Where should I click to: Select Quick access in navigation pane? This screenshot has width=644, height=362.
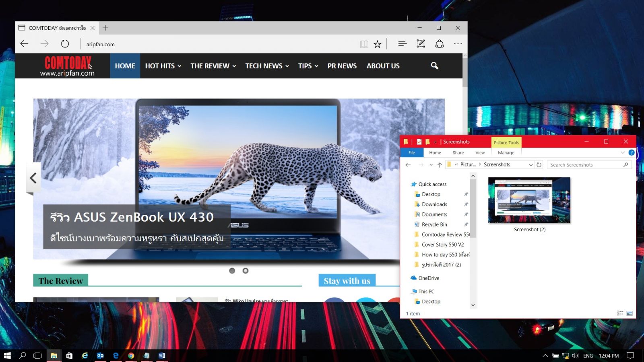coord(432,184)
